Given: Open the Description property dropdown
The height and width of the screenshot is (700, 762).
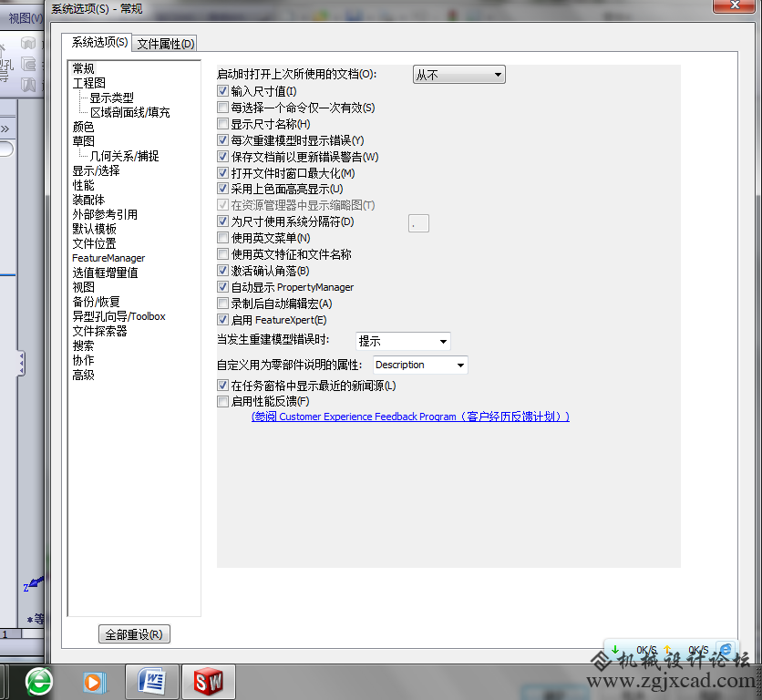Looking at the screenshot, I should [420, 365].
